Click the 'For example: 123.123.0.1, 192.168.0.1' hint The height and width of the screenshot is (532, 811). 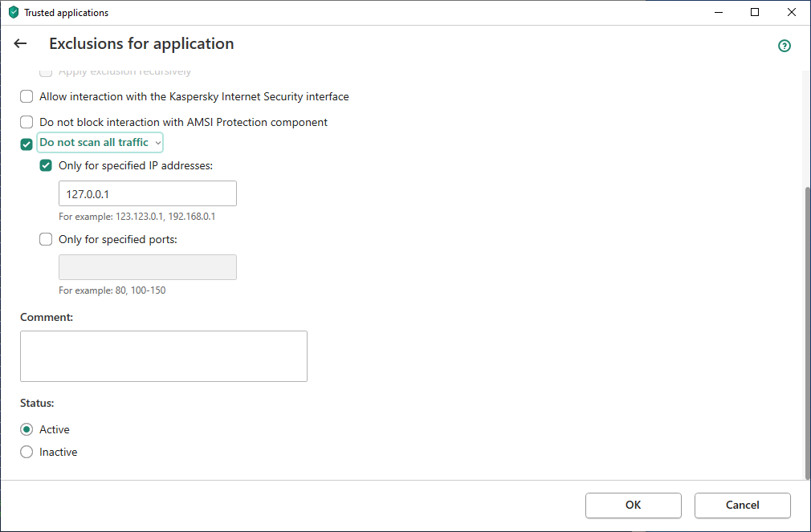[137, 217]
